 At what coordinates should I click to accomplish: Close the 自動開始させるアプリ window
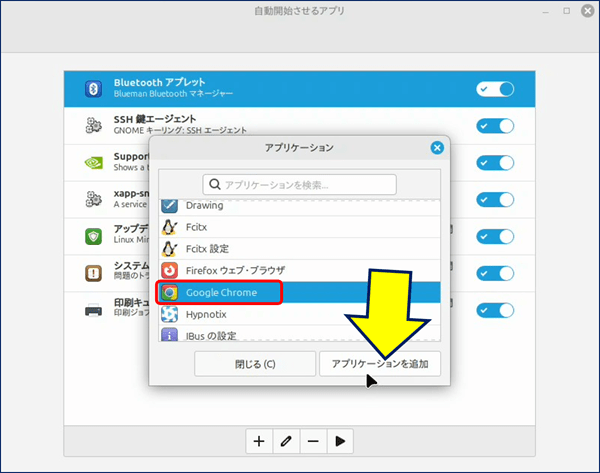(588, 11)
